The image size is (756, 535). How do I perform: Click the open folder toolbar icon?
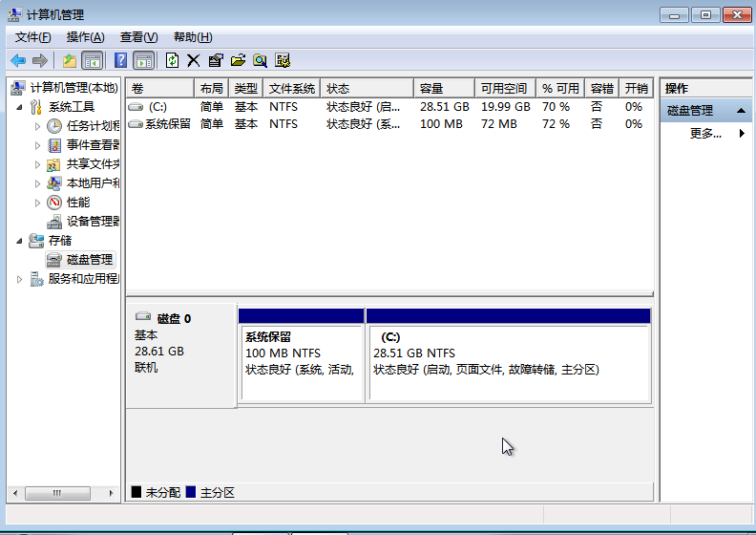[237, 60]
